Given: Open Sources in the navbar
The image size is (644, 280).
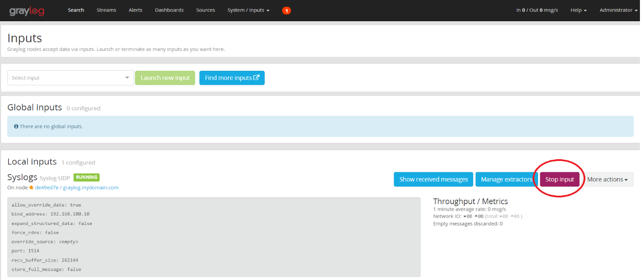Looking at the screenshot, I should click(206, 10).
